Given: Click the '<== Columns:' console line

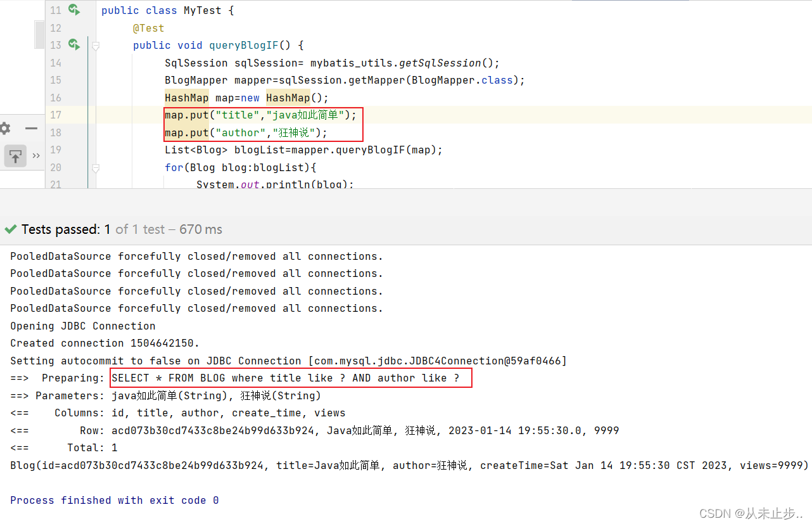Looking at the screenshot, I should pos(178,413).
